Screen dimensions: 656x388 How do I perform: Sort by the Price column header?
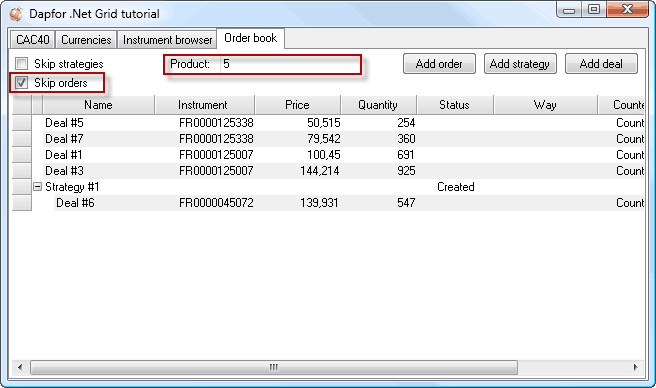(297, 105)
